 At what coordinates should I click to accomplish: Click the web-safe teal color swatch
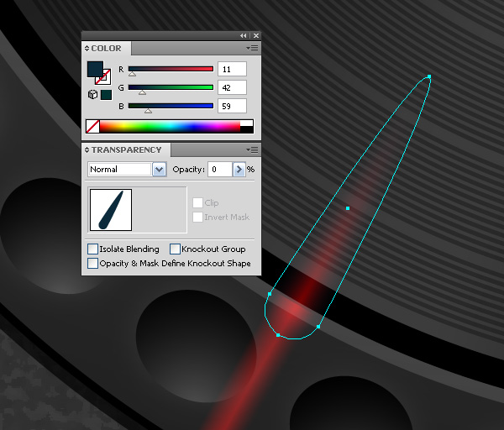pos(106,95)
